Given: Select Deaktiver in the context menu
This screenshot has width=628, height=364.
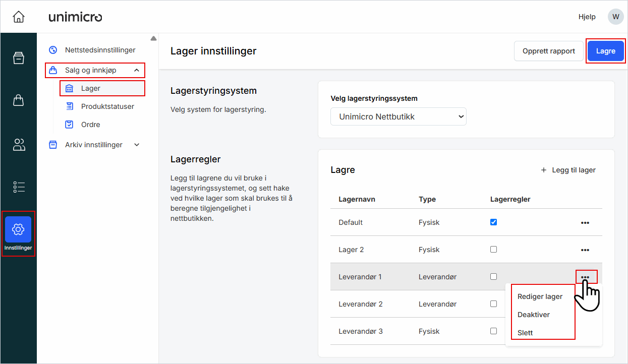Looking at the screenshot, I should coord(533,315).
